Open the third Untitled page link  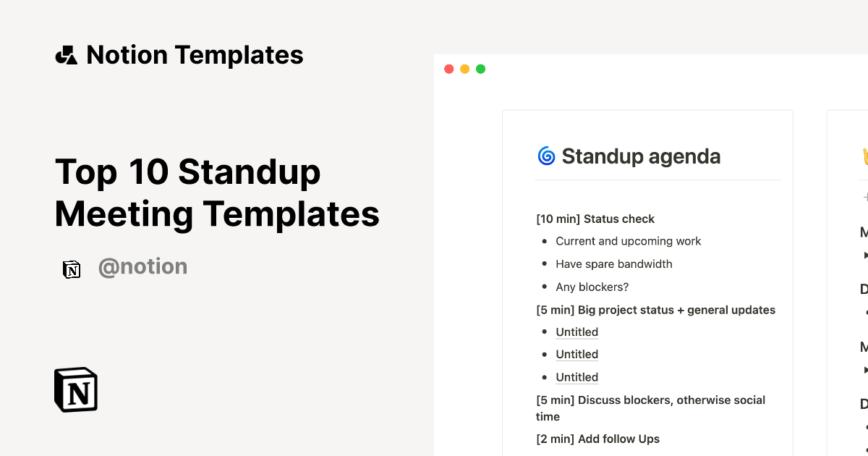coord(576,377)
